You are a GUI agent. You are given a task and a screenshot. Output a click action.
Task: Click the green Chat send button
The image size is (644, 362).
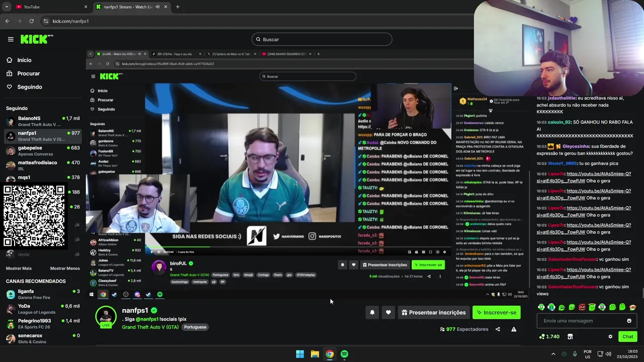point(628,336)
